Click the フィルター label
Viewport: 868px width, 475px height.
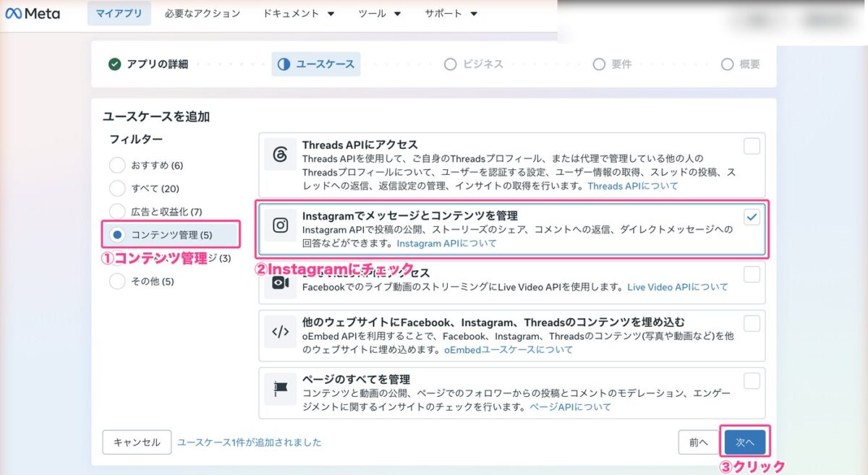(x=136, y=139)
